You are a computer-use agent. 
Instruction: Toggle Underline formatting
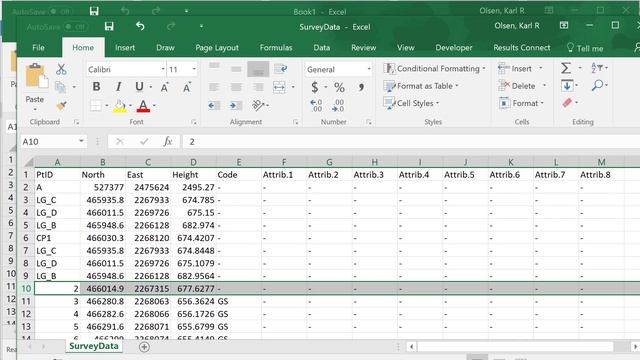139,87
